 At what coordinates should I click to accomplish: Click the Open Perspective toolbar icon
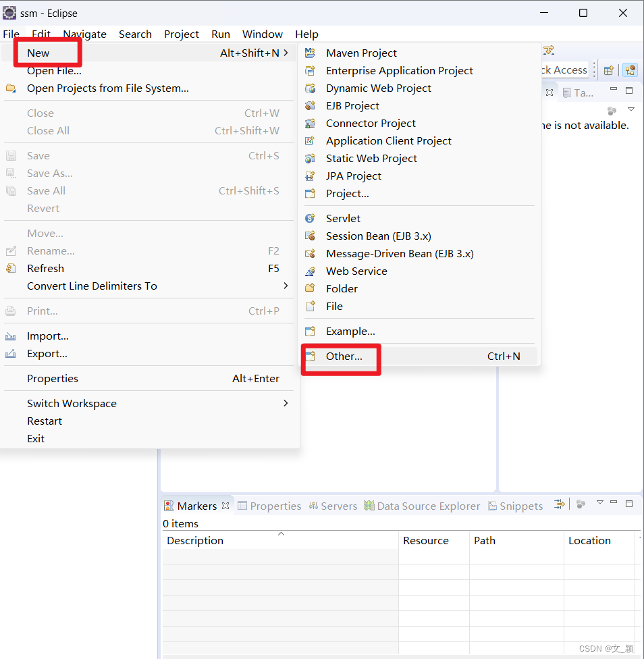pos(609,71)
